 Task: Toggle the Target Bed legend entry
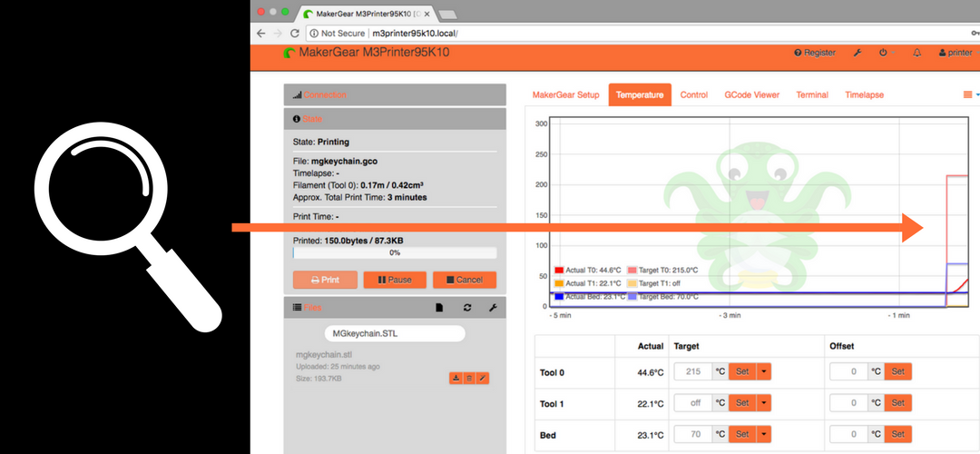point(665,296)
